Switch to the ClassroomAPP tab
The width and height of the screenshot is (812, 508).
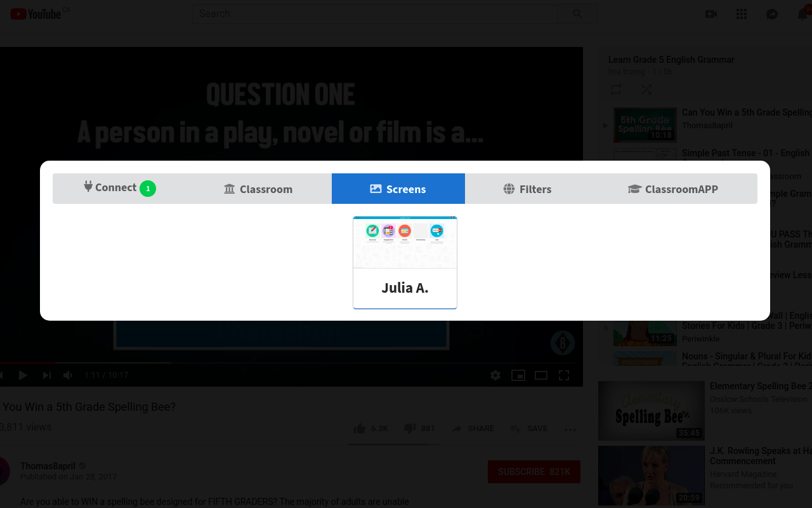[x=673, y=189]
